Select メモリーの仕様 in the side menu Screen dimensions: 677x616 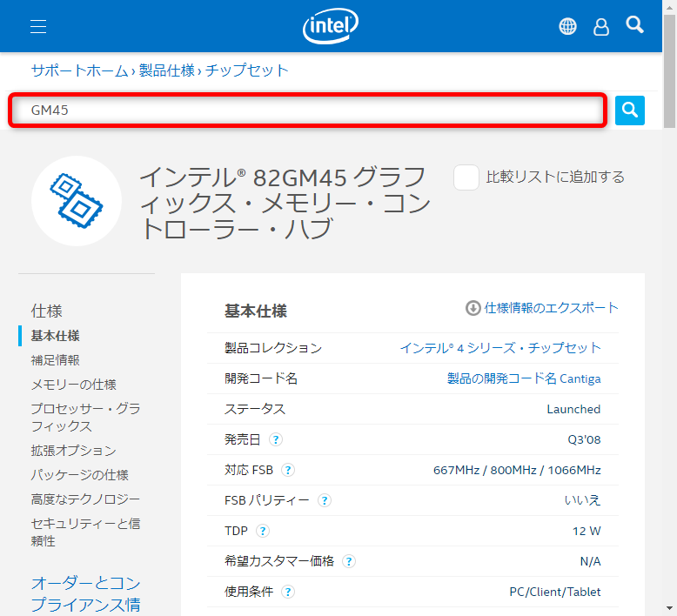73,385
